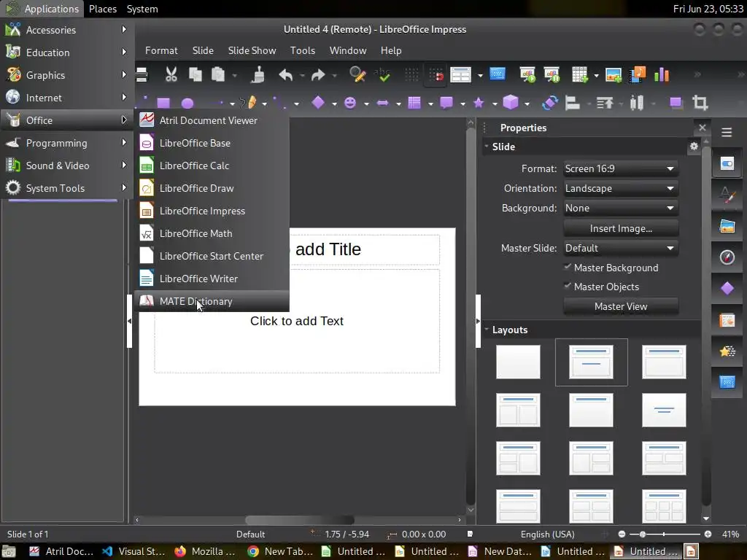
Task: Open the sidebar Styles deck
Action: pyautogui.click(x=727, y=195)
